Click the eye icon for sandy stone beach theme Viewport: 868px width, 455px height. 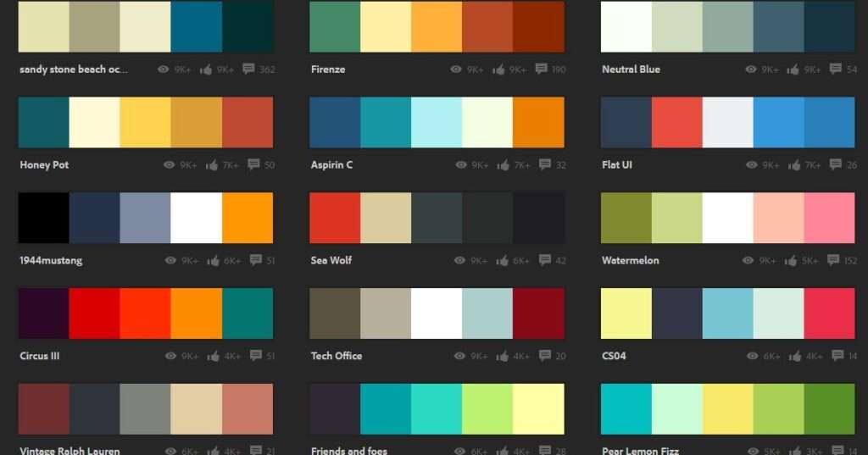[164, 69]
